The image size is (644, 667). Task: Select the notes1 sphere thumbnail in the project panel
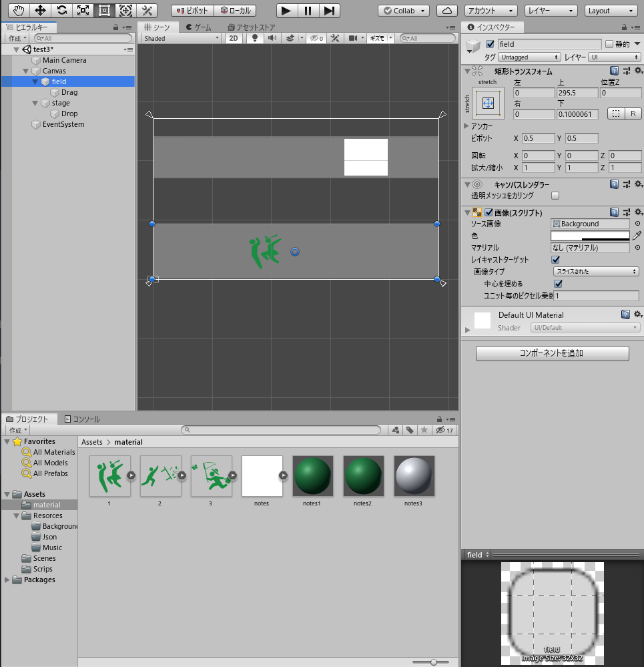pyautogui.click(x=312, y=475)
